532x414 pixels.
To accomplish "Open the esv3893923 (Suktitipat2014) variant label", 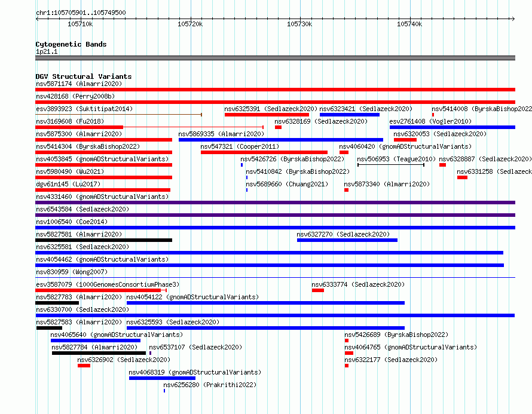I will click(x=84, y=109).
